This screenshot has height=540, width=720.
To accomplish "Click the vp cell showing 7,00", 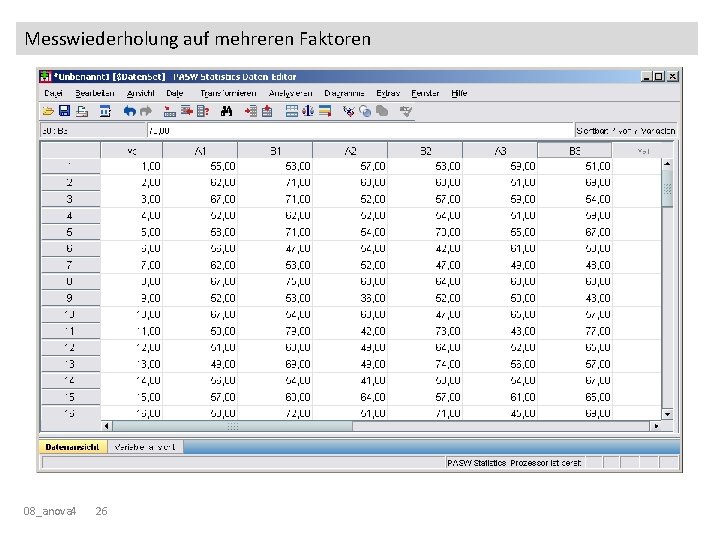I will pos(132,265).
